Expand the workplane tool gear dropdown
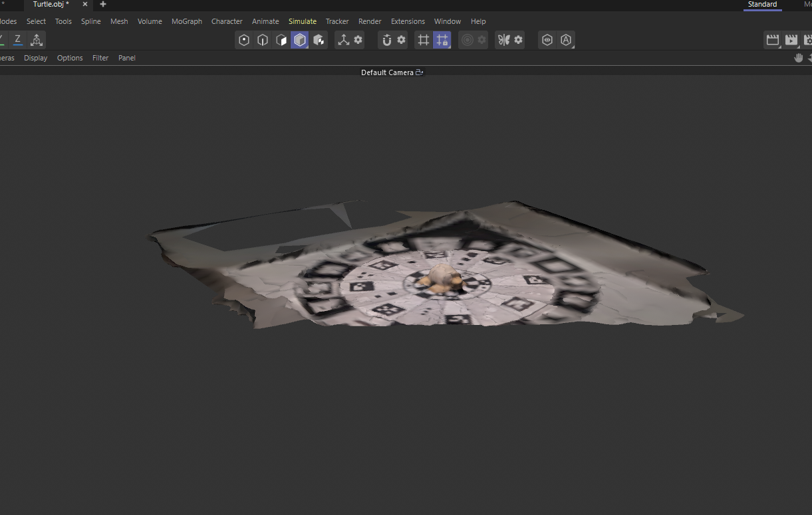The width and height of the screenshot is (812, 515). [358, 40]
